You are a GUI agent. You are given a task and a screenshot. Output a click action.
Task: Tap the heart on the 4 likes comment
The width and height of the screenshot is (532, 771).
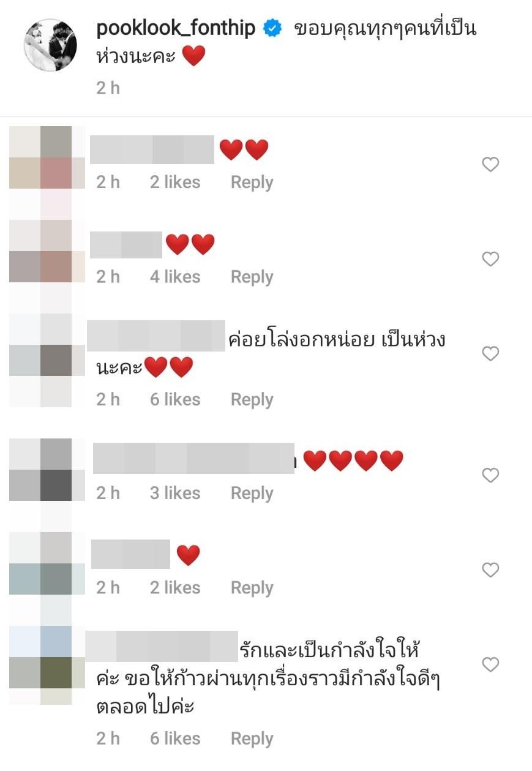490,259
